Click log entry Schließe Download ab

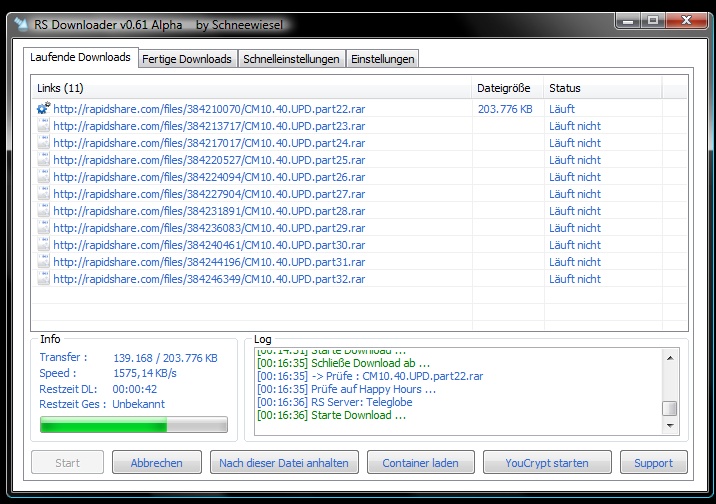(x=343, y=363)
